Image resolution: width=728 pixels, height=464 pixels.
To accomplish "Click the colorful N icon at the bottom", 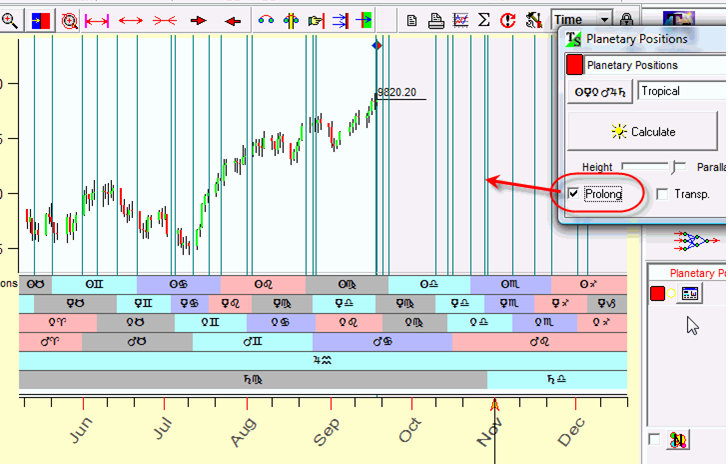I will click(678, 439).
